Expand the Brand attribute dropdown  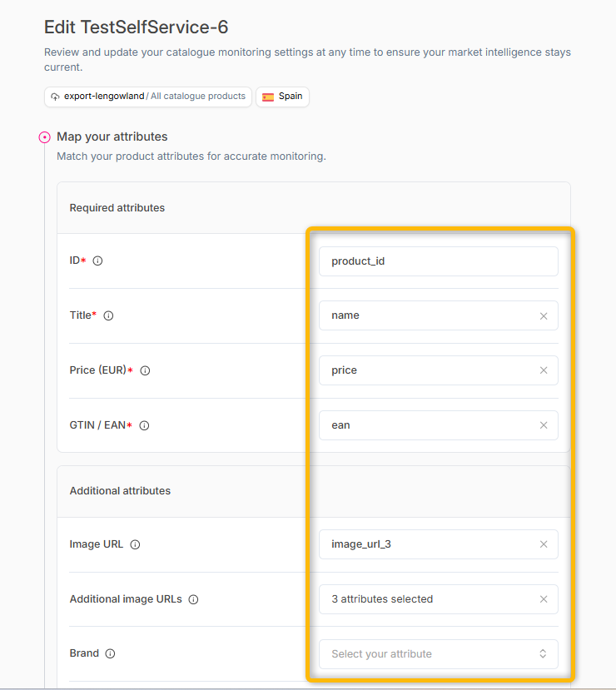click(x=439, y=654)
